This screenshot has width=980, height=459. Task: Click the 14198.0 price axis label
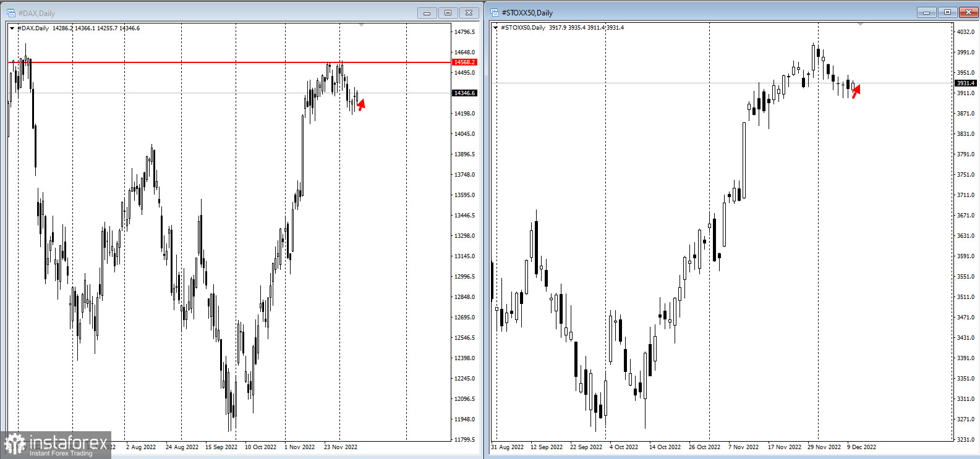pos(465,114)
